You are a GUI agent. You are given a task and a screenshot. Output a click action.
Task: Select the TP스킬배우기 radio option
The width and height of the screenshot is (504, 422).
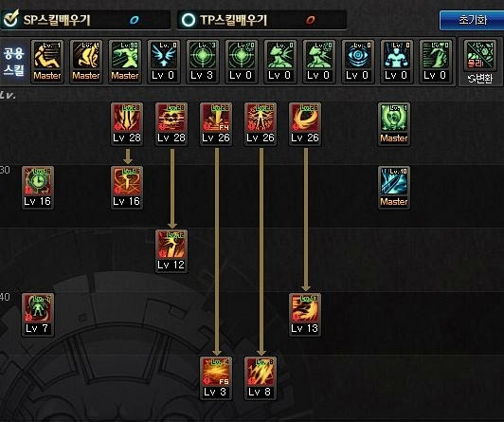(x=189, y=20)
